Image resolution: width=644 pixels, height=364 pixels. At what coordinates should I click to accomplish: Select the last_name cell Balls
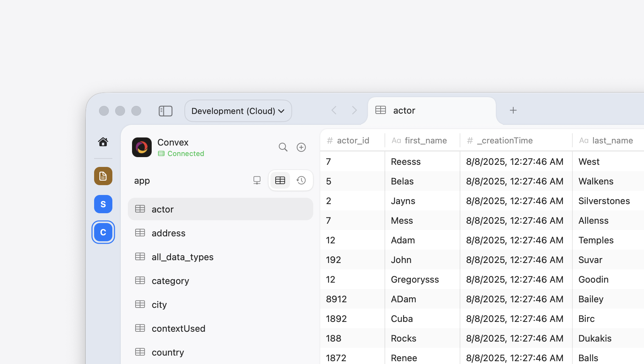click(x=609, y=356)
